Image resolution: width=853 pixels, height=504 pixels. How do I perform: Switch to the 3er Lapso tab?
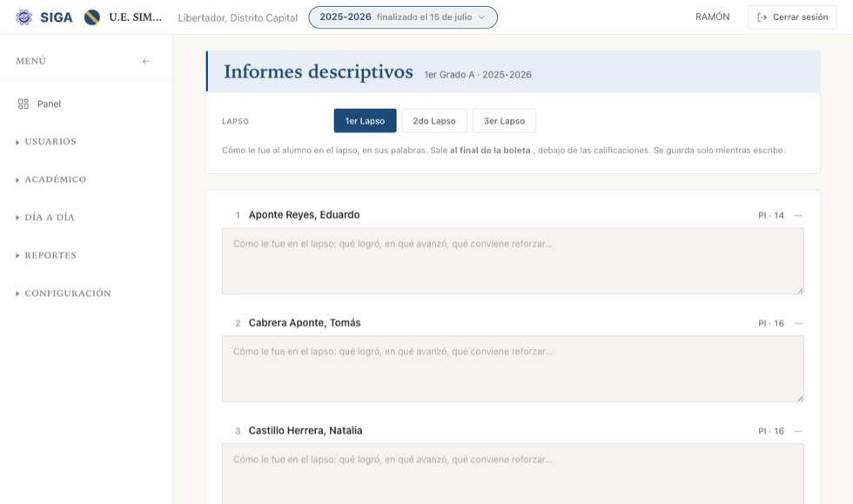pyautogui.click(x=504, y=121)
